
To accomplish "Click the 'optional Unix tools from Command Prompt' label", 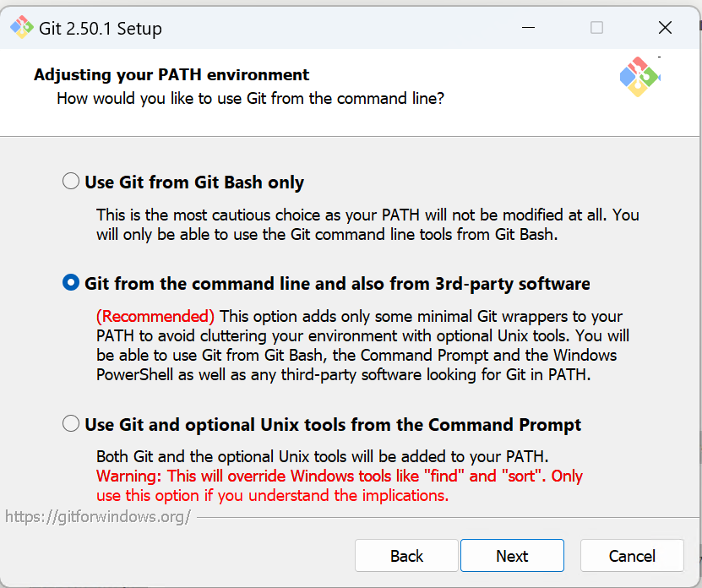I will click(333, 425).
